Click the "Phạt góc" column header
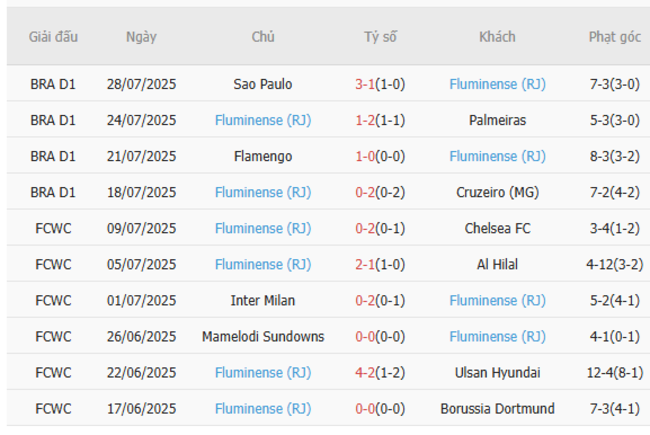This screenshot has width=650, height=435. (x=614, y=37)
